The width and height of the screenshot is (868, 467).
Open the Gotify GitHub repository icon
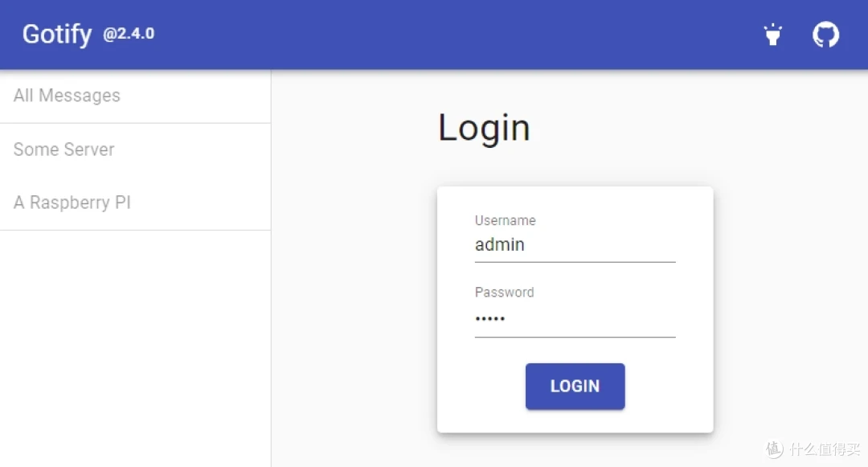tap(825, 34)
